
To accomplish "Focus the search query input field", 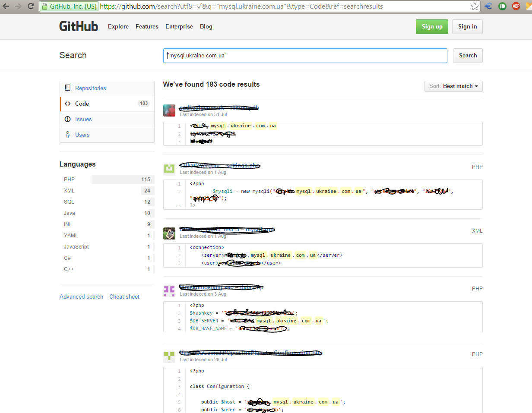I will pyautogui.click(x=305, y=55).
